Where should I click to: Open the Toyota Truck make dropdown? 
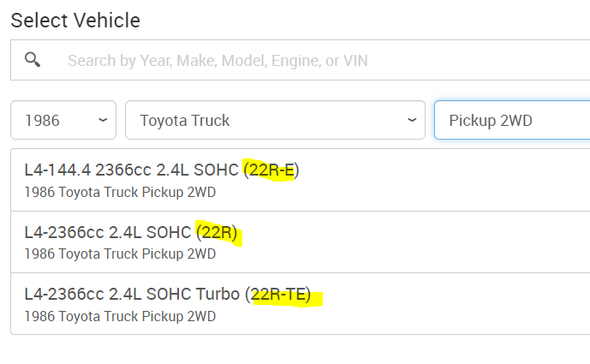click(275, 120)
